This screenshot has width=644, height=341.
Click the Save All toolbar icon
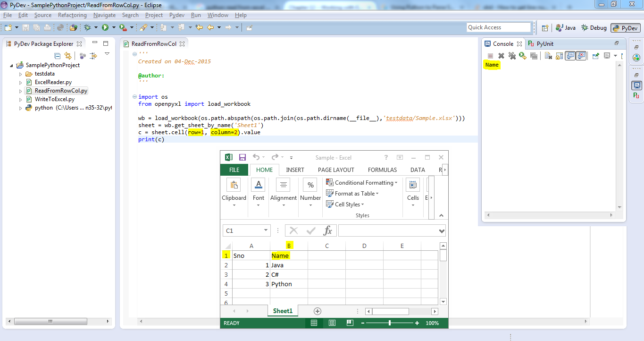(37, 28)
